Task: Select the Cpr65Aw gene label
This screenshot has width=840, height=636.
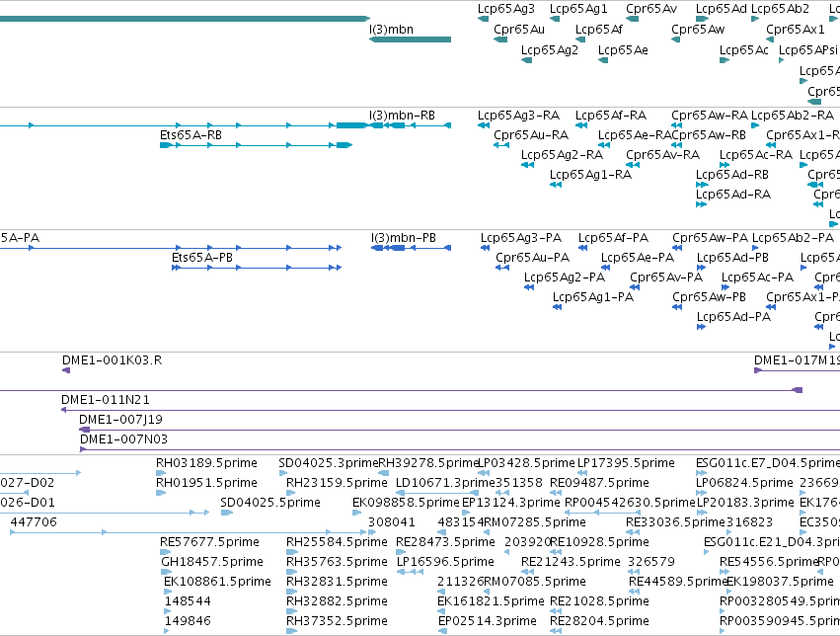Action: tap(698, 30)
